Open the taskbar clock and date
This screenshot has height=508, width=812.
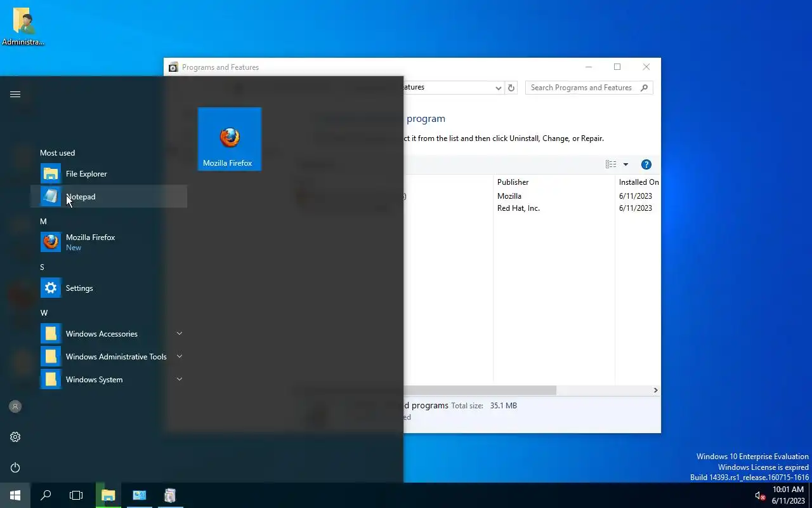pyautogui.click(x=788, y=495)
